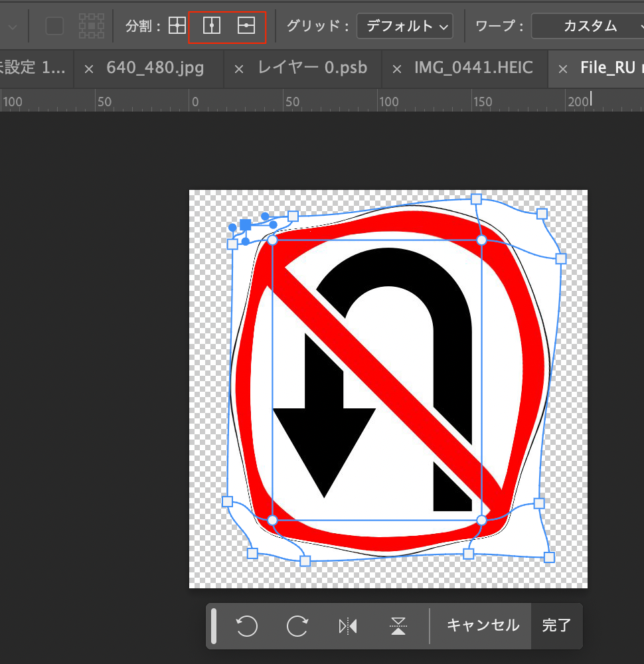Switch to the IMG_0441.HEIC tab
Viewport: 644px width, 664px height.
click(473, 68)
